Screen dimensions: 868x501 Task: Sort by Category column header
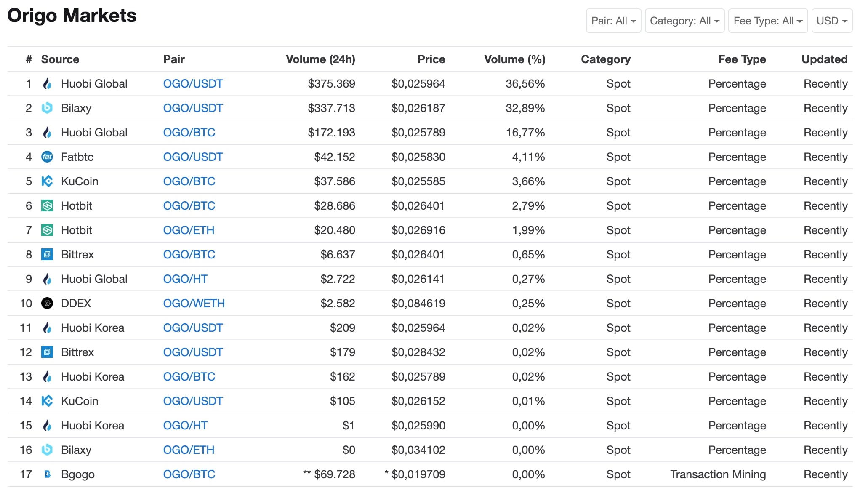(606, 59)
